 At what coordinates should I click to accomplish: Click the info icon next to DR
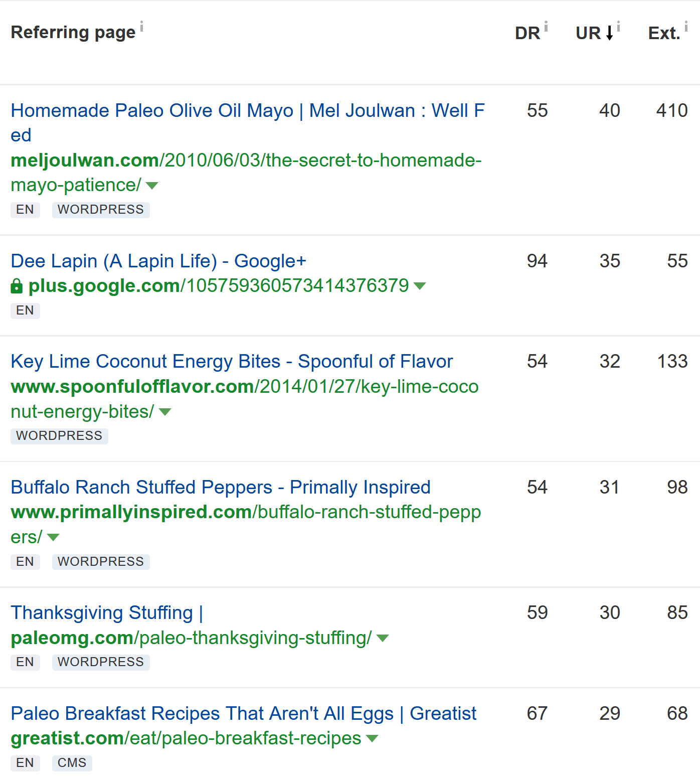[546, 26]
